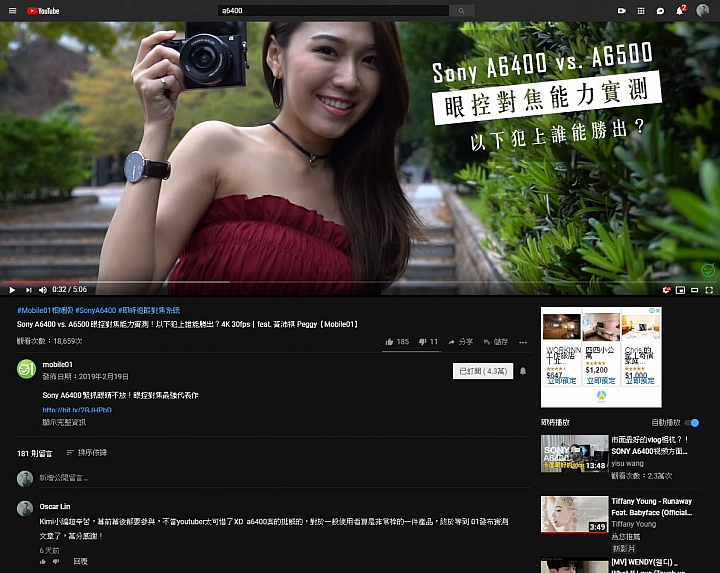Open the $647 ad listing

(561, 347)
